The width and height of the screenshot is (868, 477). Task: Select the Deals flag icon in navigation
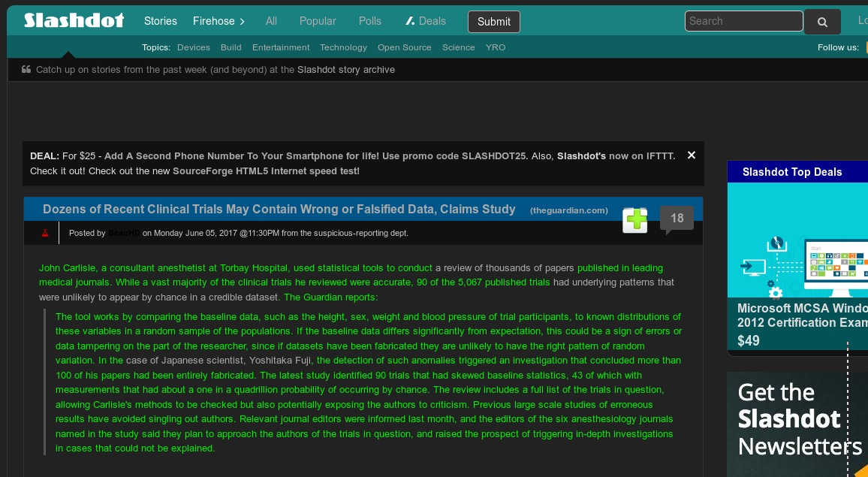click(409, 21)
